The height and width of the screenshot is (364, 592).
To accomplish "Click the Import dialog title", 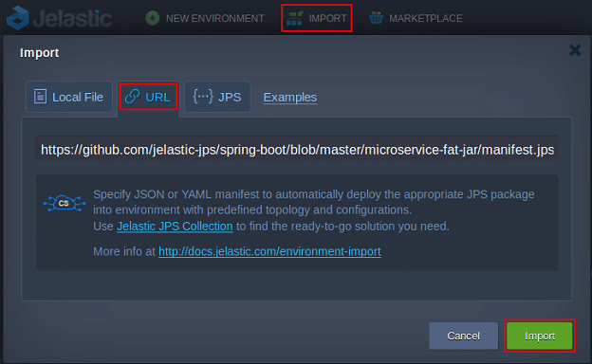I will 39,53.
